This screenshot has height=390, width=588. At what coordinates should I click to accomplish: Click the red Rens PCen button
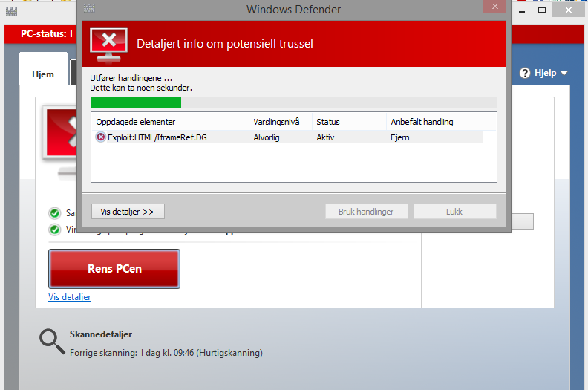(114, 269)
